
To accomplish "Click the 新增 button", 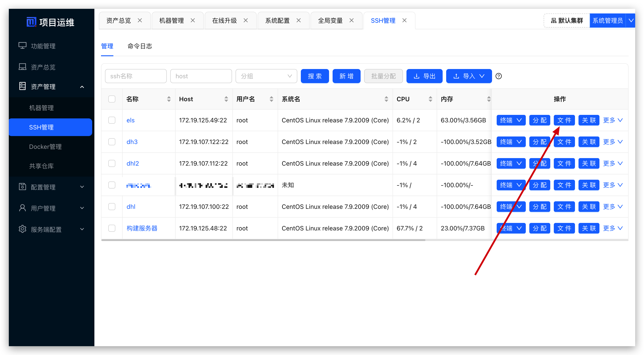I will pyautogui.click(x=346, y=76).
